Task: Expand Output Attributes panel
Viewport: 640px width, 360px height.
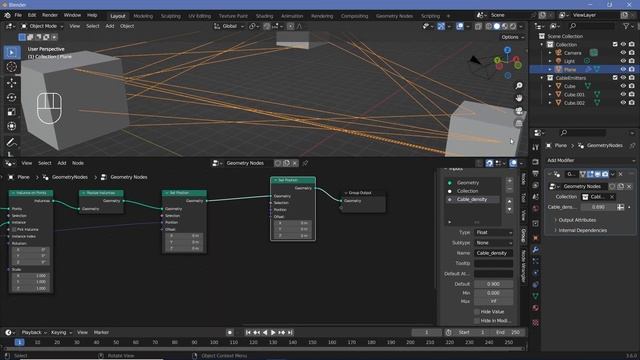Action: pyautogui.click(x=577, y=220)
